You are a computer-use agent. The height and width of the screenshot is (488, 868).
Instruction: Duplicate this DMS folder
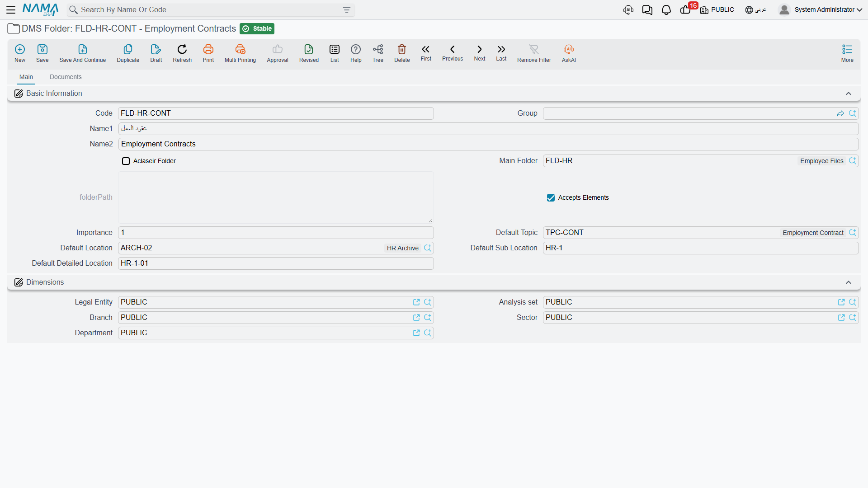[128, 53]
